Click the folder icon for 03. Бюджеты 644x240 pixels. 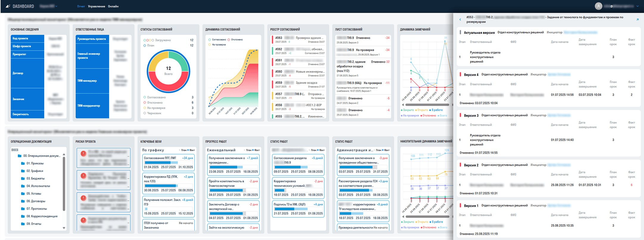click(23, 179)
